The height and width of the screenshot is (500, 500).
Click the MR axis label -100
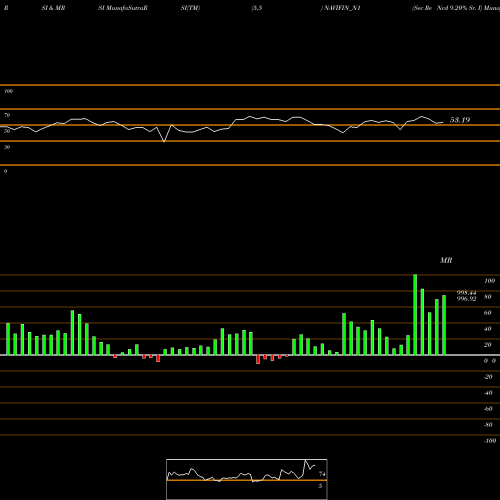coord(490,441)
